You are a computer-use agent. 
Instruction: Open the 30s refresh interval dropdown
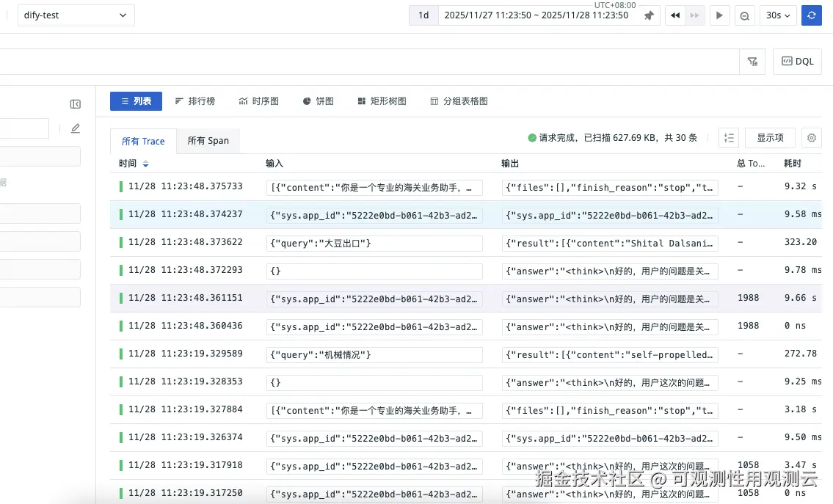[x=778, y=15]
